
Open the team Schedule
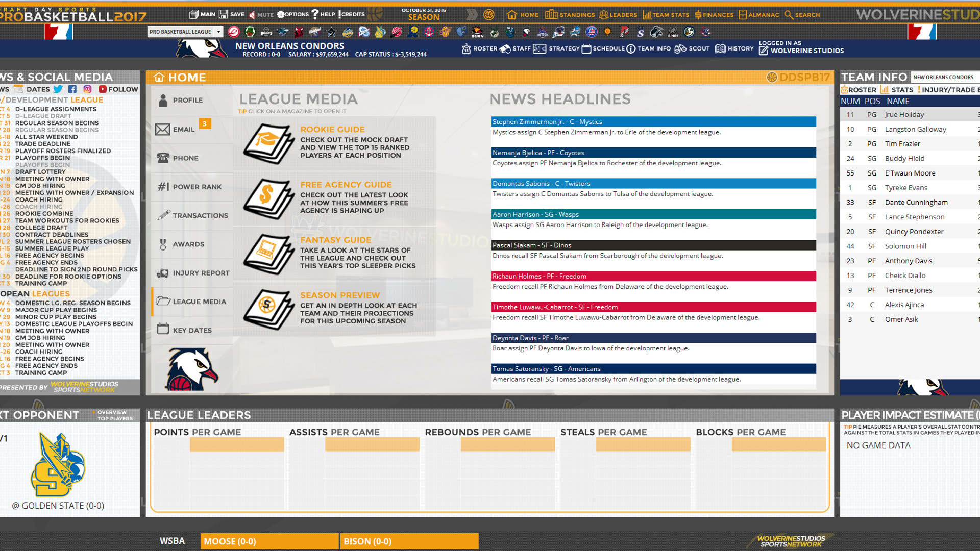603,48
